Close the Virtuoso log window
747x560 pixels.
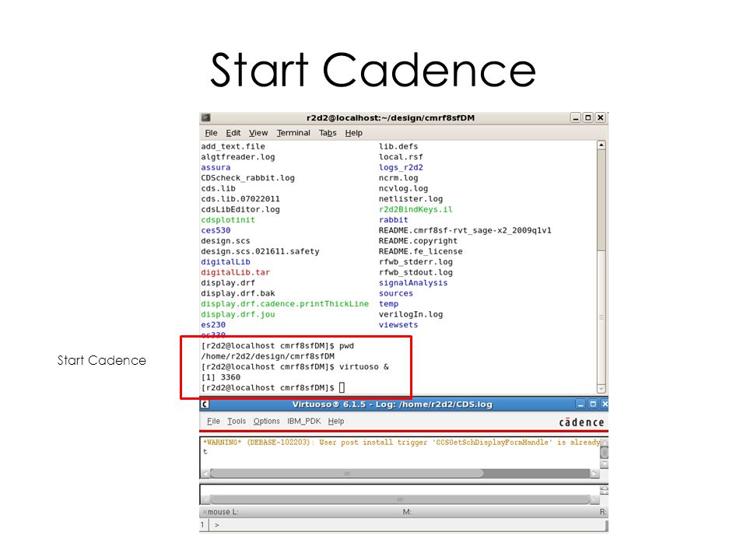point(605,404)
